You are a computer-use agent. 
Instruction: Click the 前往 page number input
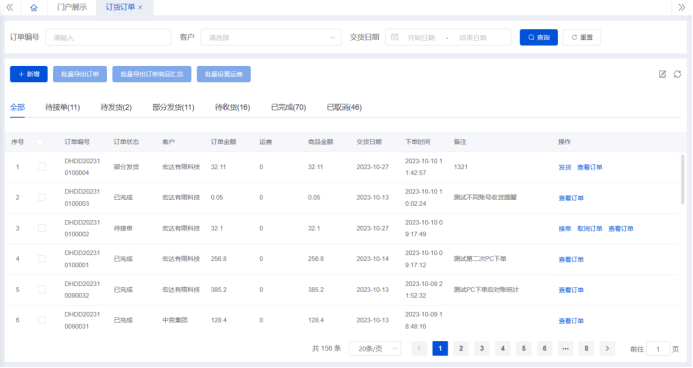(x=658, y=349)
